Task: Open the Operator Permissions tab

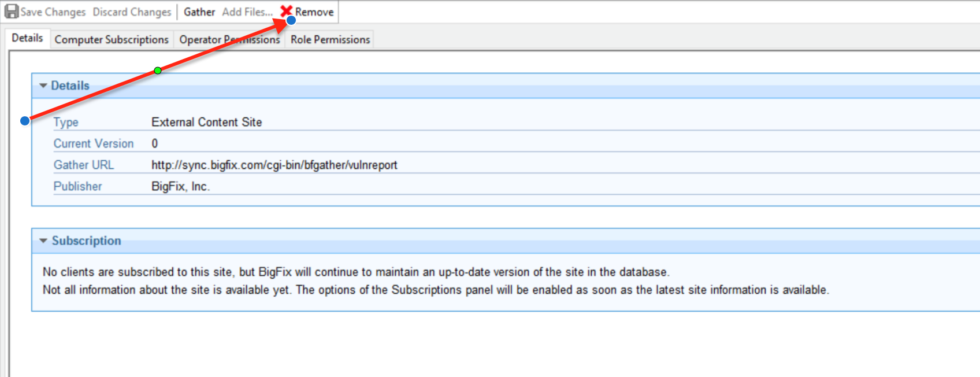Action: tap(229, 39)
